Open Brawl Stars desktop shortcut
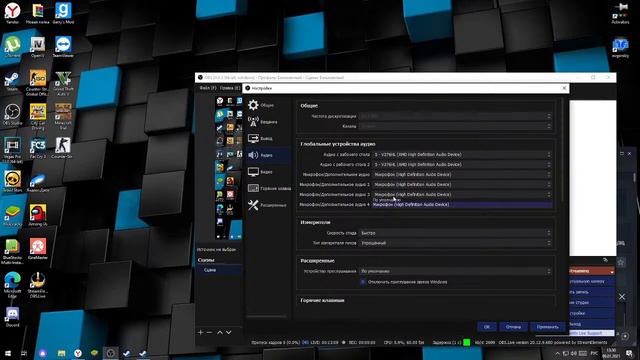640x360 pixels. pos(12,182)
